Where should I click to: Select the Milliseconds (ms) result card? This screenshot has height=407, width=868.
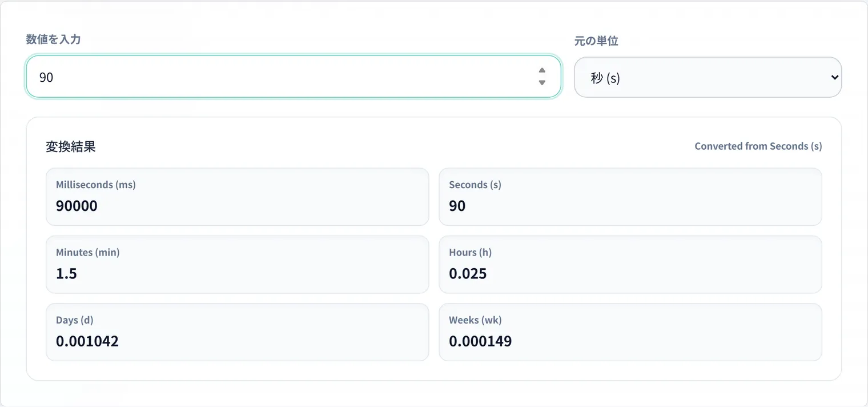(x=238, y=197)
